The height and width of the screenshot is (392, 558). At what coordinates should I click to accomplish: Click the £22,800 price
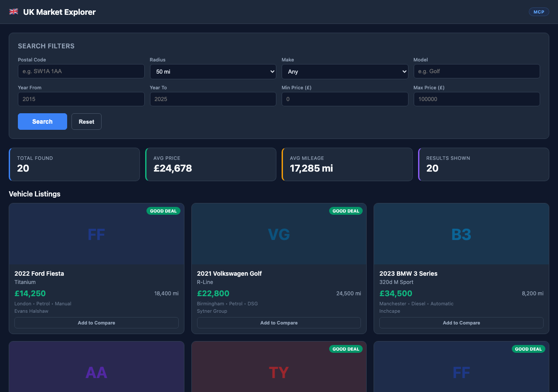click(213, 293)
